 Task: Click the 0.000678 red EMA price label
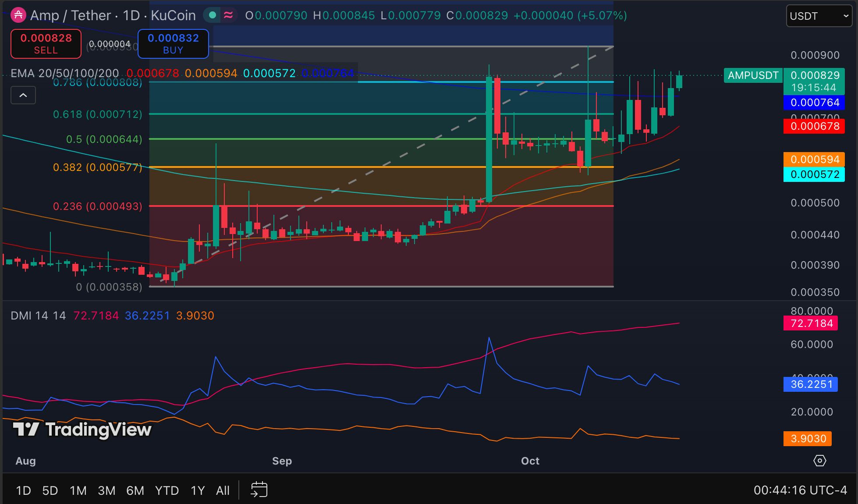[x=815, y=126]
